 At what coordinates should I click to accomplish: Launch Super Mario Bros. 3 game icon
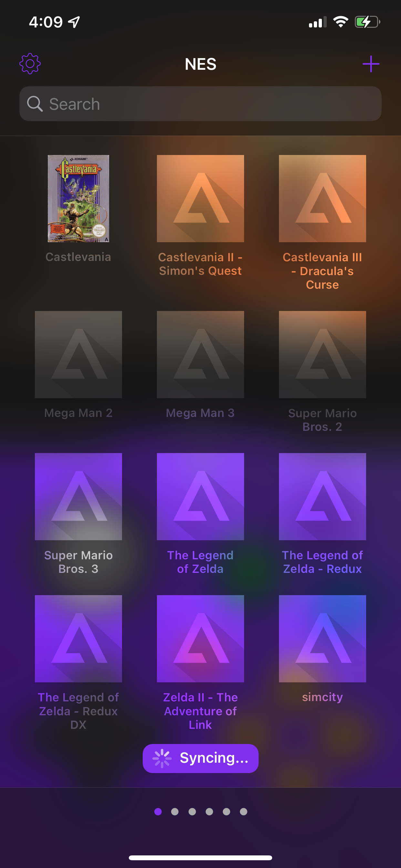(78, 496)
